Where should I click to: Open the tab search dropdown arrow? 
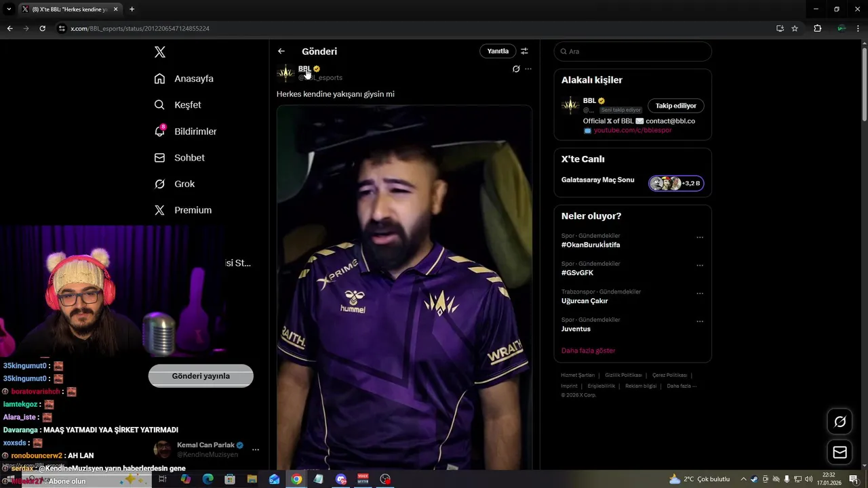tap(9, 9)
